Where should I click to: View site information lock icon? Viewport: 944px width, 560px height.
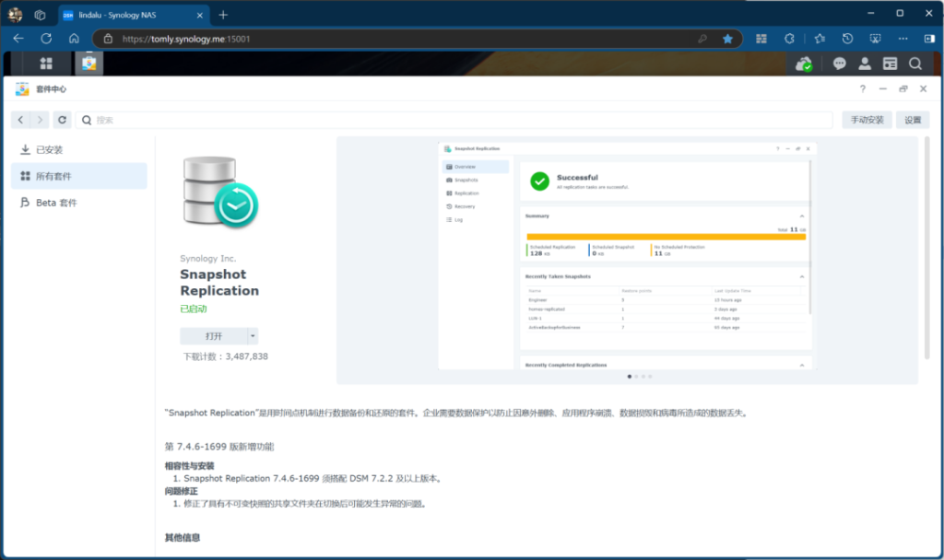coord(109,39)
